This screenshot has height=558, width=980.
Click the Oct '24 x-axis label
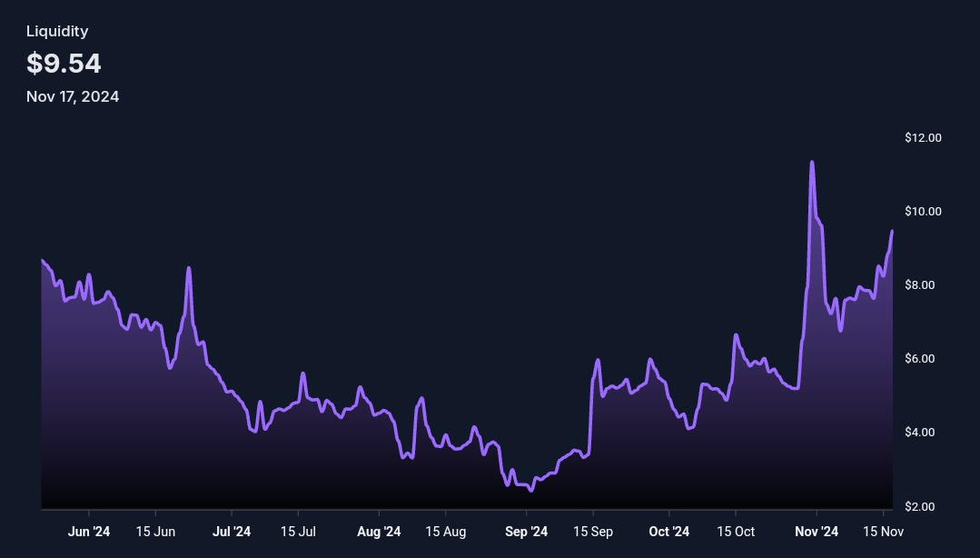[669, 532]
